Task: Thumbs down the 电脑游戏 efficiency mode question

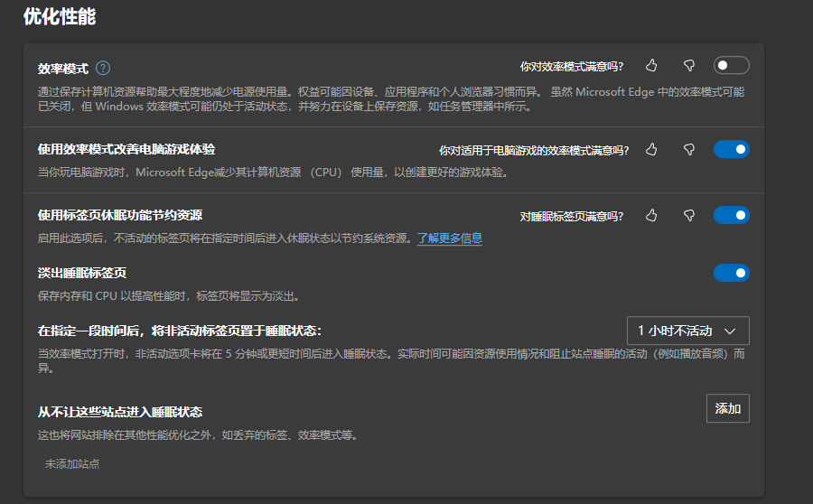Action: coord(689,150)
